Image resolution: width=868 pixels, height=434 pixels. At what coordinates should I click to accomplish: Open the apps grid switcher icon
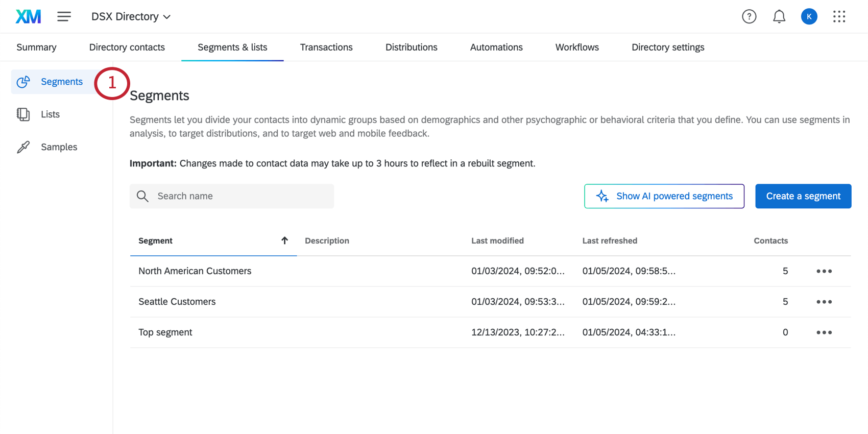[x=839, y=17]
